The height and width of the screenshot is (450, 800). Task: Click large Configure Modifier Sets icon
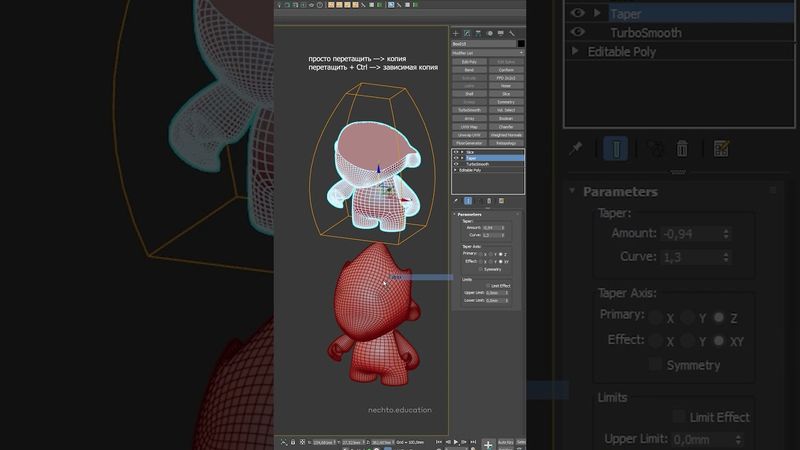click(721, 148)
